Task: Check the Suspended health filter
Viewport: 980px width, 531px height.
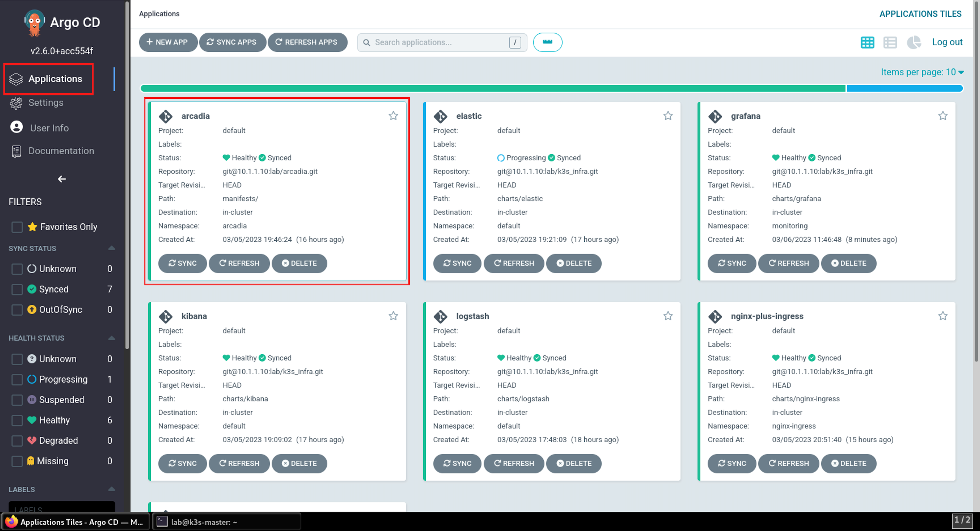Action: click(x=17, y=400)
